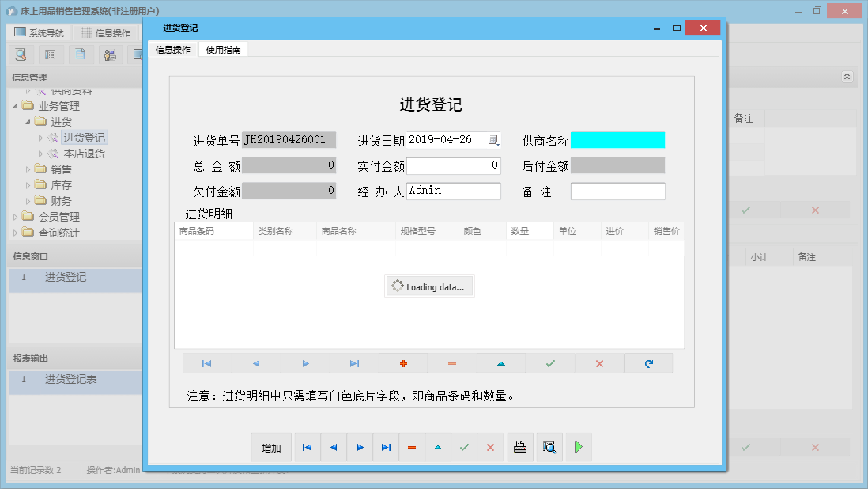Click the 增加 button at the bottom

point(271,447)
